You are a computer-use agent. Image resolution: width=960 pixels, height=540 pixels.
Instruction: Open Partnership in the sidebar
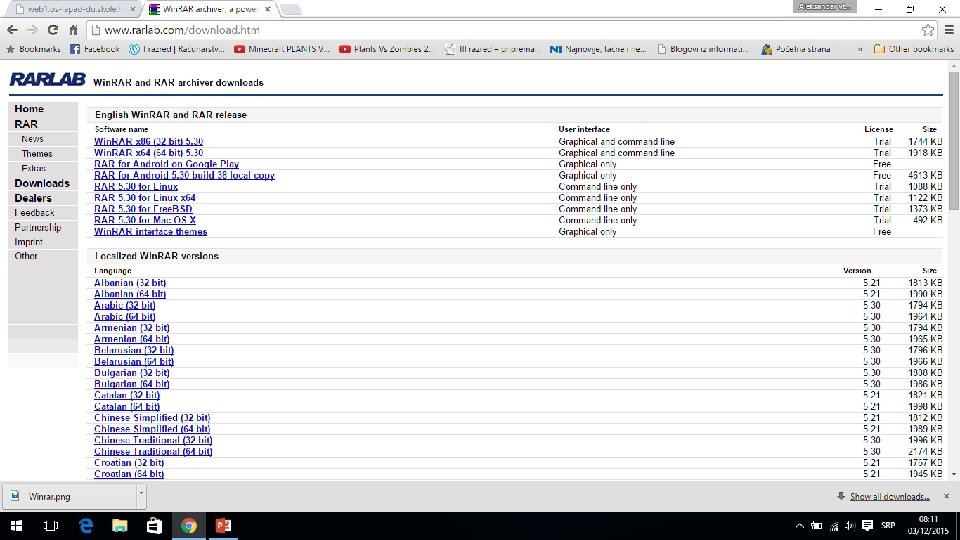(38, 228)
